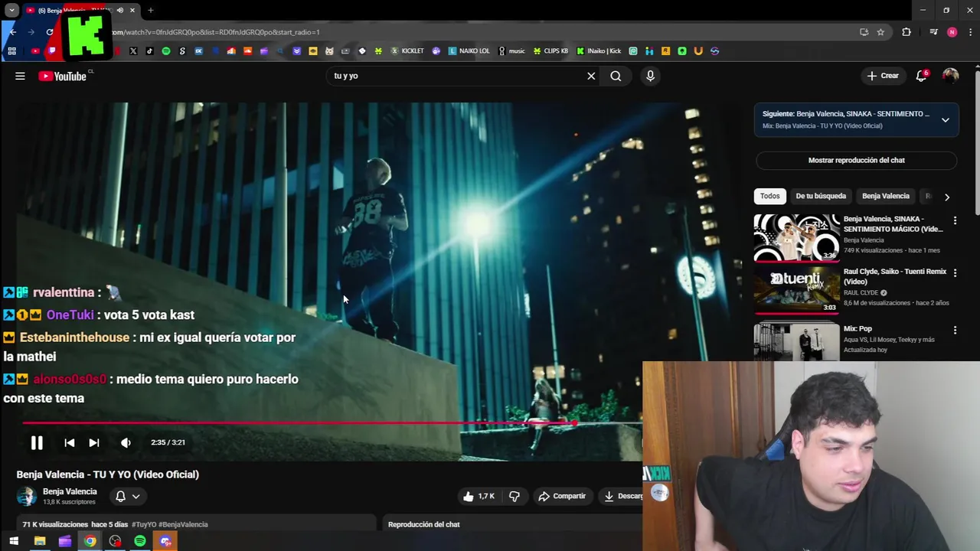Open the TikTok bookmark icon
The height and width of the screenshot is (551, 980).
[x=149, y=51]
